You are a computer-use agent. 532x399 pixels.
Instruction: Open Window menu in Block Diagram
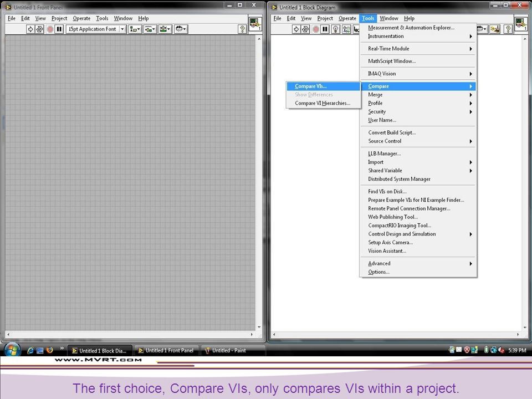click(389, 18)
